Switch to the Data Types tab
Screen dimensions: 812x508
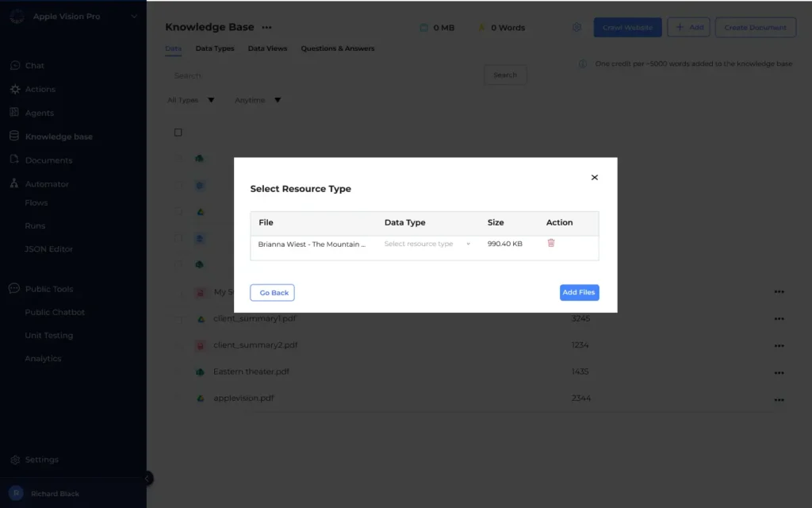(215, 48)
